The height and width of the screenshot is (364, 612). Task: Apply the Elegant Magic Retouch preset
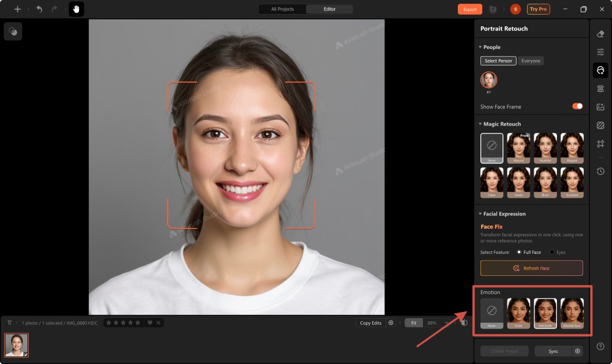(x=572, y=148)
